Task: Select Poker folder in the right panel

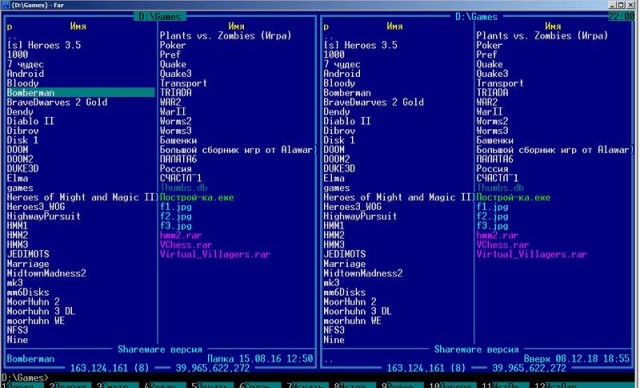Action: (489, 45)
